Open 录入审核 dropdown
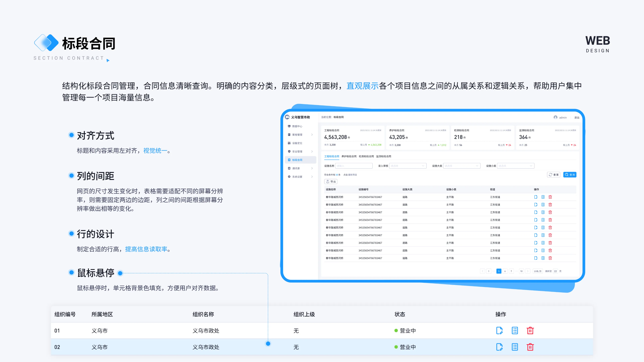The width and height of the screenshot is (644, 362). point(408,166)
